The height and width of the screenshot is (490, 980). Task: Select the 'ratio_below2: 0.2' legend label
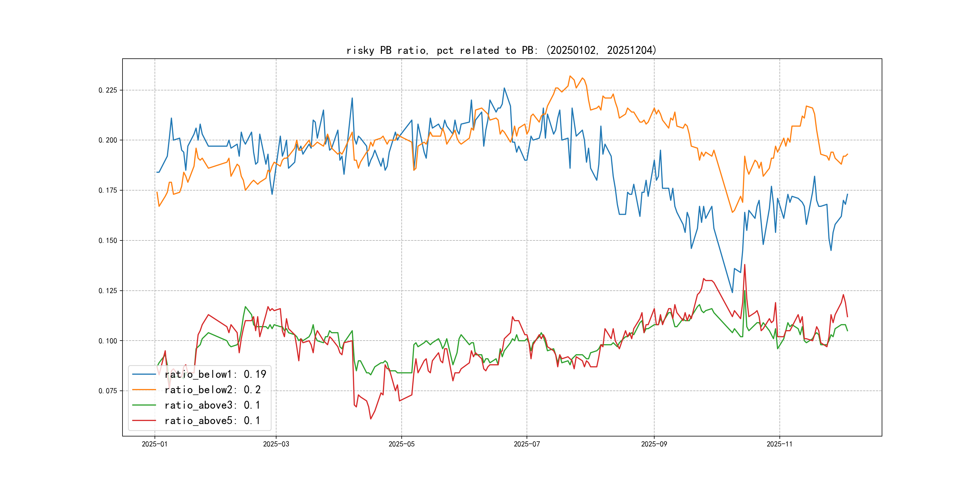pos(212,390)
